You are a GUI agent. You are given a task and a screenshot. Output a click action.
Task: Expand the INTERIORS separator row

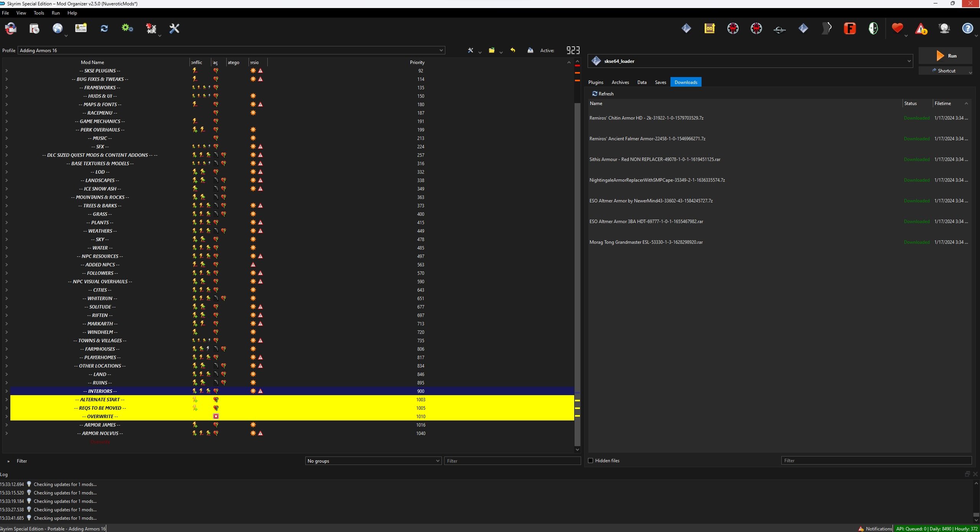[x=7, y=391]
